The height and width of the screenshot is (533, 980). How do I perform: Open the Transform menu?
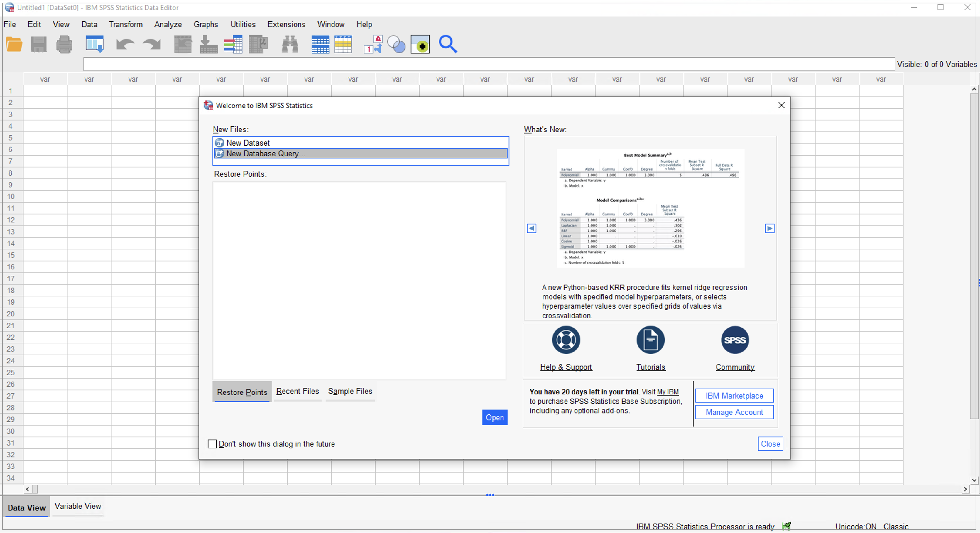(x=126, y=24)
